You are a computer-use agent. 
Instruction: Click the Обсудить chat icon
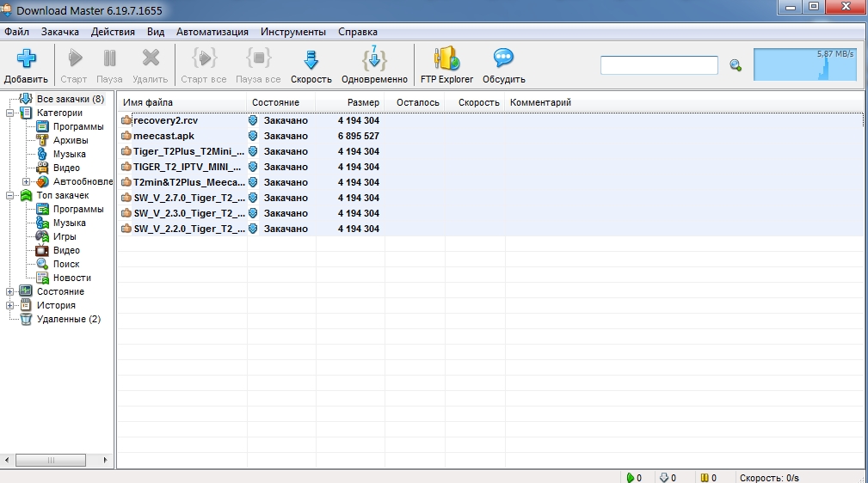pos(504,58)
